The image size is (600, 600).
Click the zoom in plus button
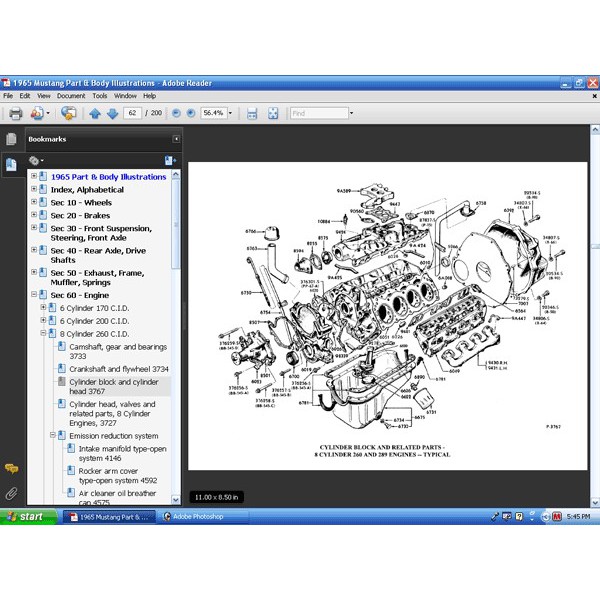click(191, 113)
